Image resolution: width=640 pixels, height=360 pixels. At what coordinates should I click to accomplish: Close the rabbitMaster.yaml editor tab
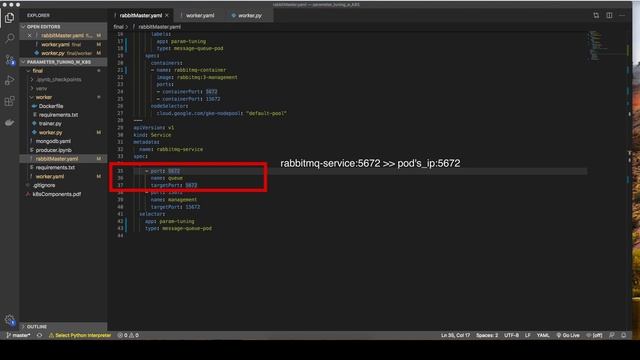coord(167,16)
